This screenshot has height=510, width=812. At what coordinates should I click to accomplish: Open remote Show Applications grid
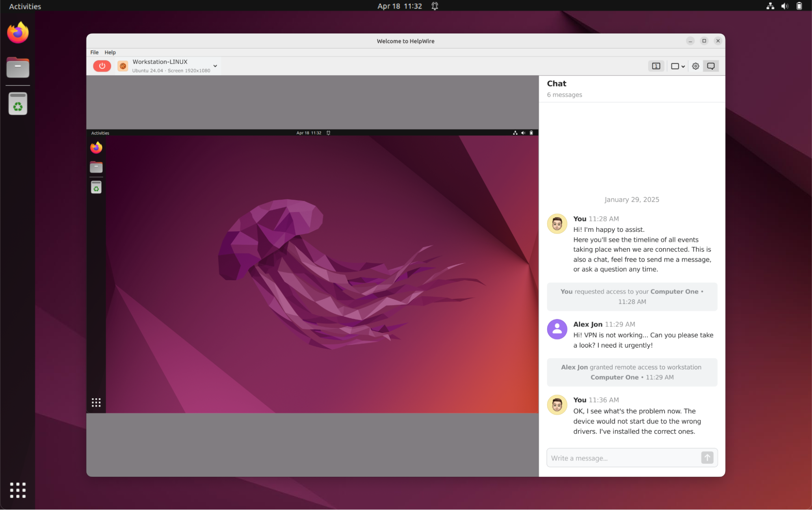pyautogui.click(x=96, y=402)
